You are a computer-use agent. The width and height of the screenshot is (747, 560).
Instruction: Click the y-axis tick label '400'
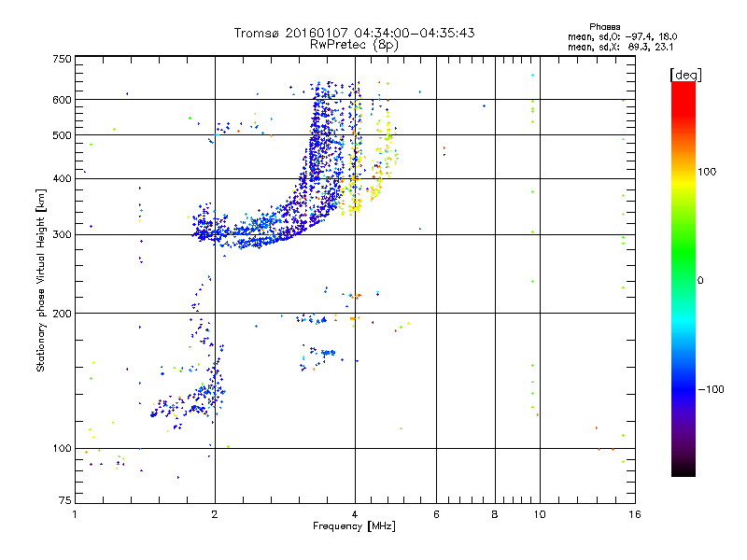(62, 178)
